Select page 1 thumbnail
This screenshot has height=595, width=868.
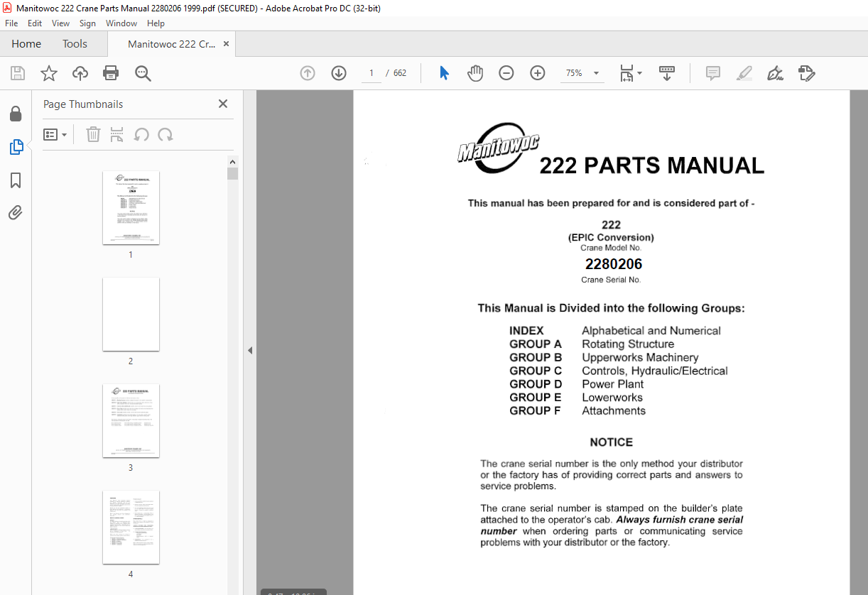(x=131, y=208)
